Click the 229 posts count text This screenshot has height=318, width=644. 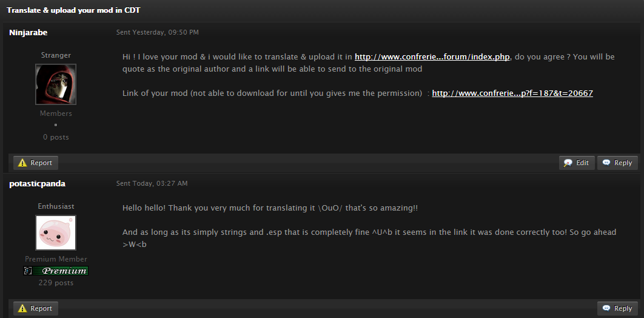coord(56,283)
